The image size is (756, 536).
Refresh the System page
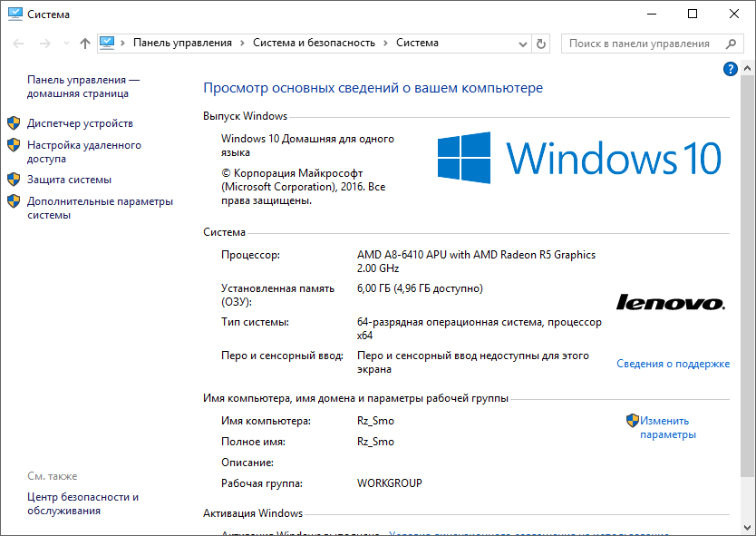point(541,44)
